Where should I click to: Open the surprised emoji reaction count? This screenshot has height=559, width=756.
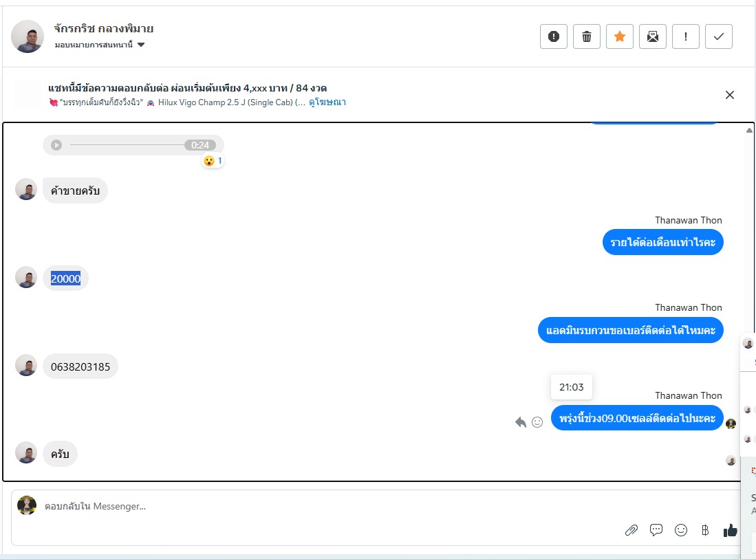213,161
